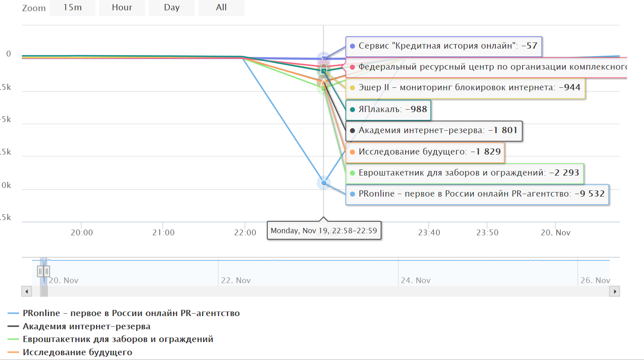Click tooltip row 'Исследование будущего: -1 829'
644x361 pixels.
click(x=425, y=152)
